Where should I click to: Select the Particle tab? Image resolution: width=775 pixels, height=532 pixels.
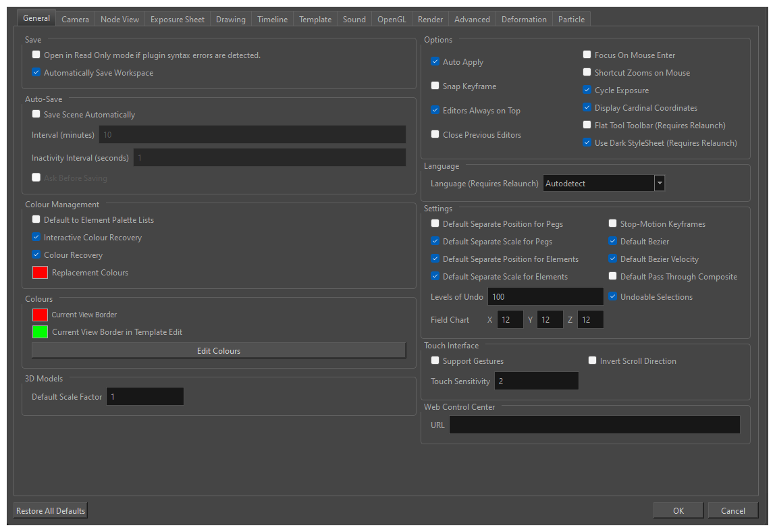pos(571,19)
